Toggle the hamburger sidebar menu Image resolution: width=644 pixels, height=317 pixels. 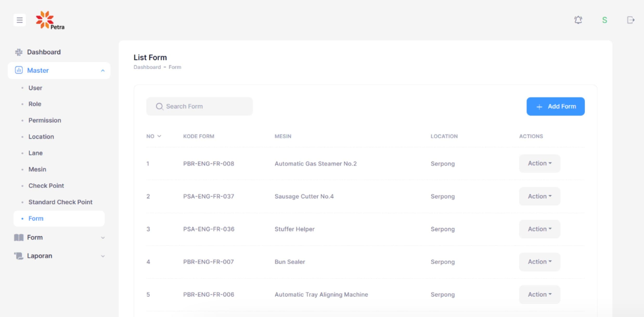[x=20, y=20]
